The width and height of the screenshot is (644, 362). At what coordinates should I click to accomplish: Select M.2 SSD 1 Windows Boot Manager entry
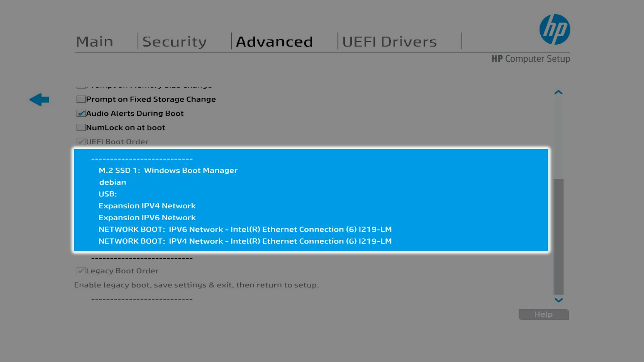[x=168, y=170]
